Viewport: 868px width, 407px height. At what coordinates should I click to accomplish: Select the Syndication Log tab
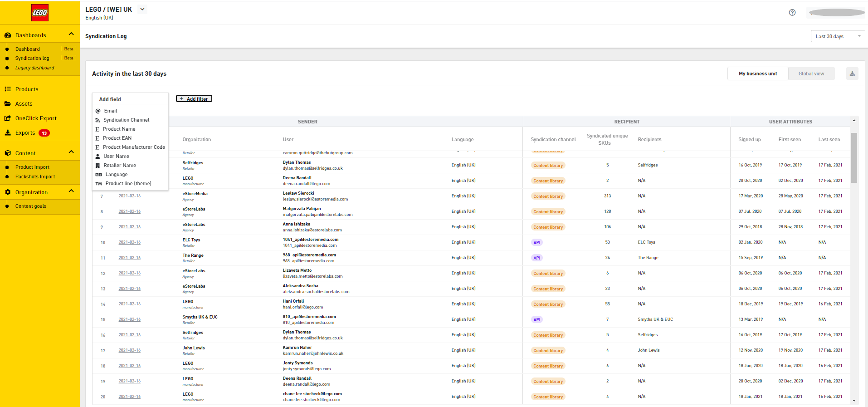(x=106, y=36)
